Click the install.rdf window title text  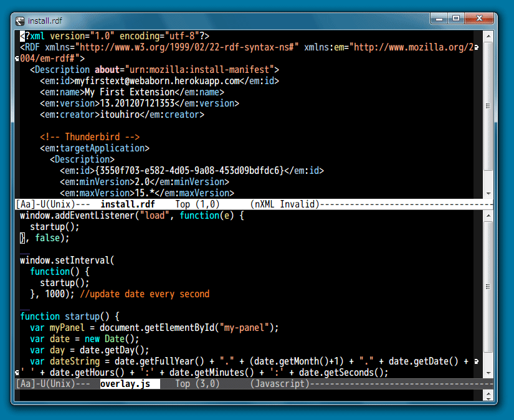45,21
